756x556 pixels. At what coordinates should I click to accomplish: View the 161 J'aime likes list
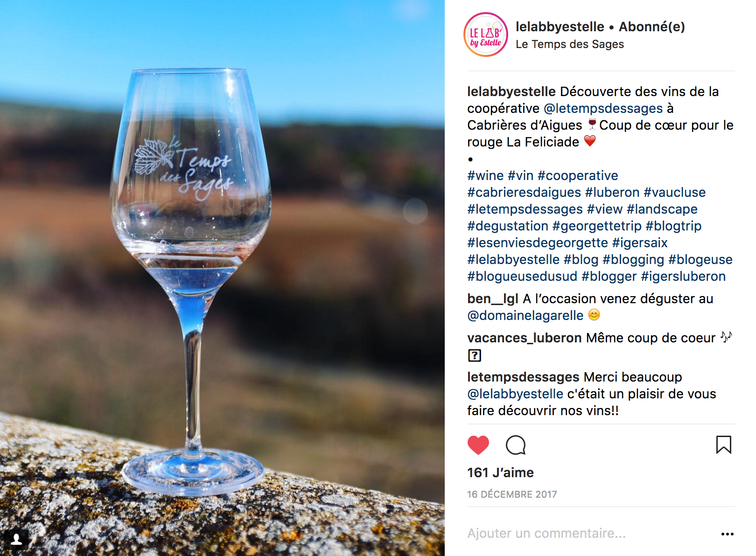[x=500, y=473]
